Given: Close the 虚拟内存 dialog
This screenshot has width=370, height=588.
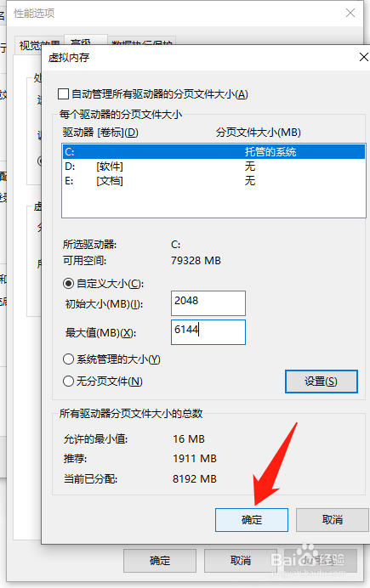Looking at the screenshot, I should [364, 57].
